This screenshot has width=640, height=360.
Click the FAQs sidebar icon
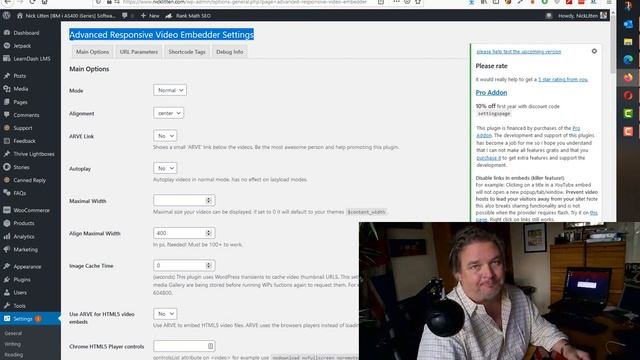(7, 193)
